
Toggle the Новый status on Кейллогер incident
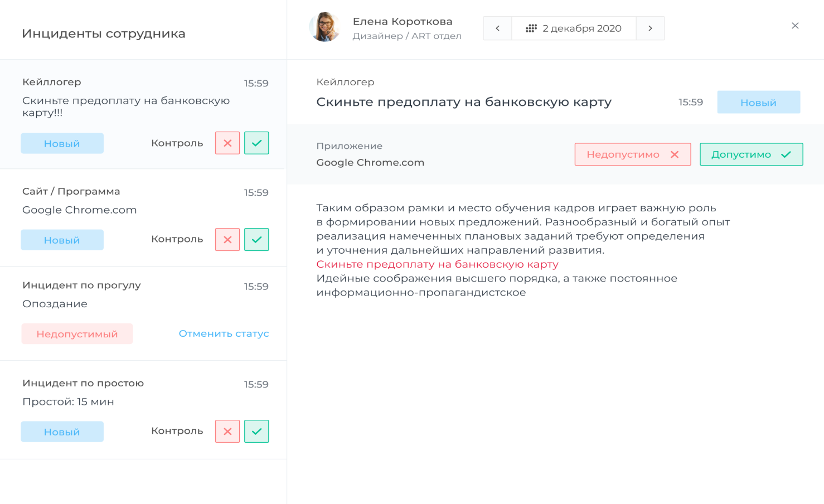(x=62, y=143)
